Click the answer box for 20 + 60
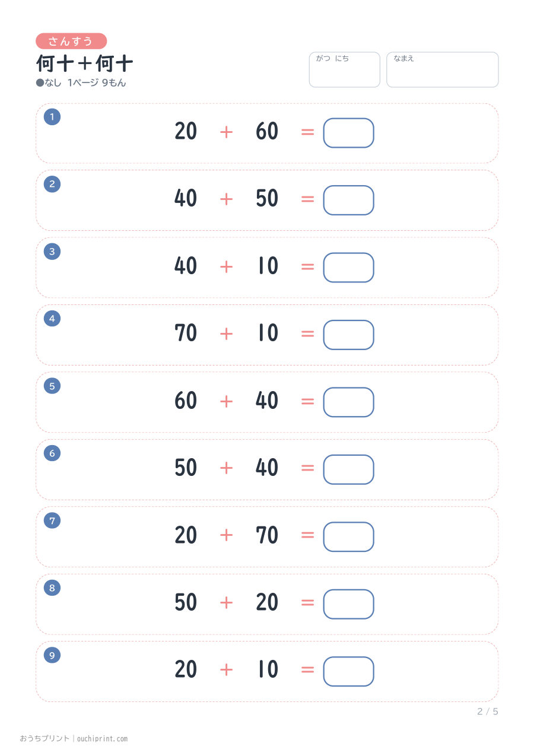The height and width of the screenshot is (756, 534). [348, 133]
